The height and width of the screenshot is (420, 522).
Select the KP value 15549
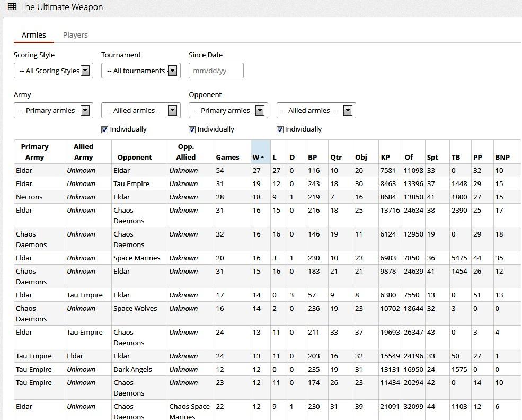point(390,356)
